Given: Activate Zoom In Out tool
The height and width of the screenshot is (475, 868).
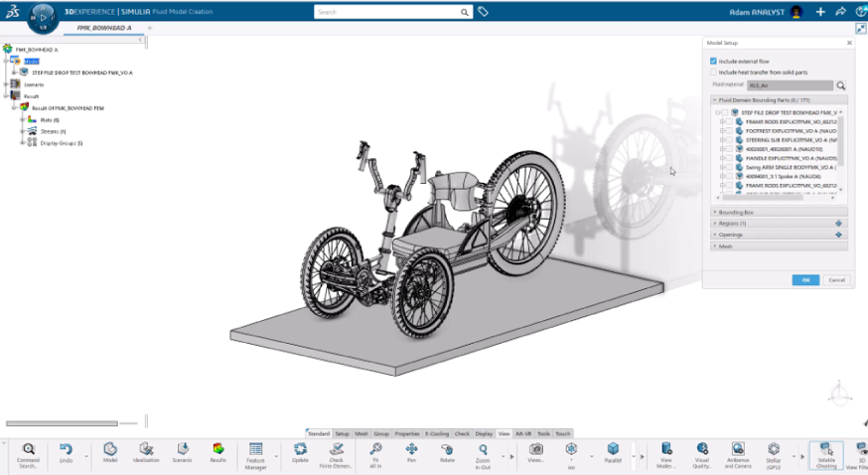Looking at the screenshot, I should [x=483, y=455].
